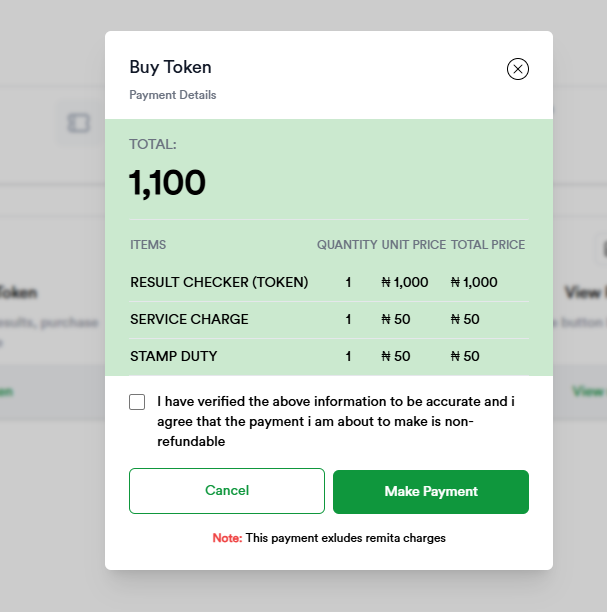Close the Buy Token dialog

click(518, 69)
